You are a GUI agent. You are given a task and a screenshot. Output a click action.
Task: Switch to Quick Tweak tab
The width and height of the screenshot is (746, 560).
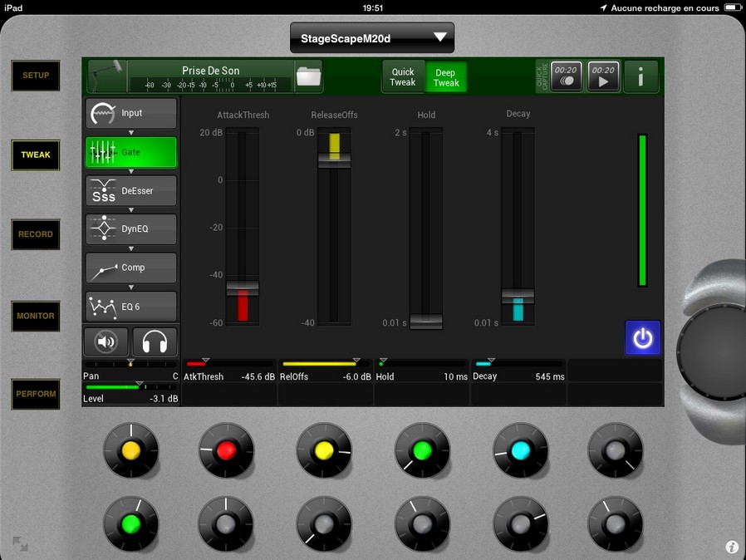tap(403, 77)
